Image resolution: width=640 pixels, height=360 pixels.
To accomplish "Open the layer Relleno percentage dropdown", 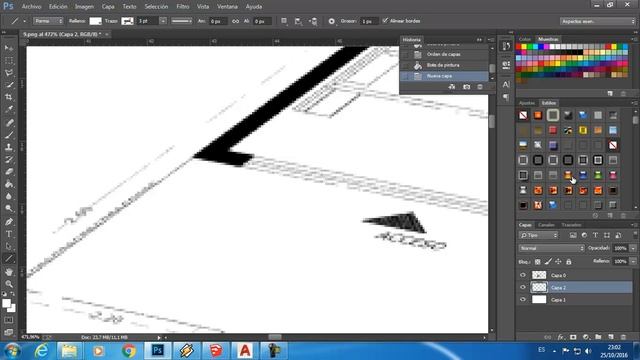I will 633,261.
